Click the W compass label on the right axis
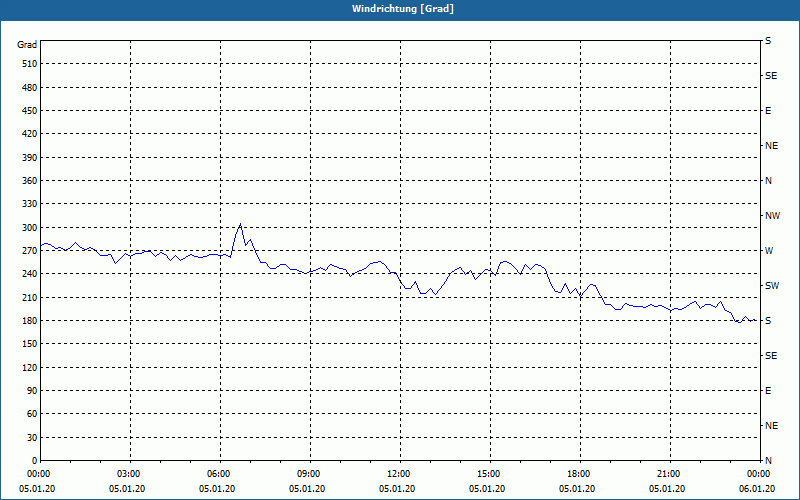The image size is (800, 500). [x=769, y=251]
